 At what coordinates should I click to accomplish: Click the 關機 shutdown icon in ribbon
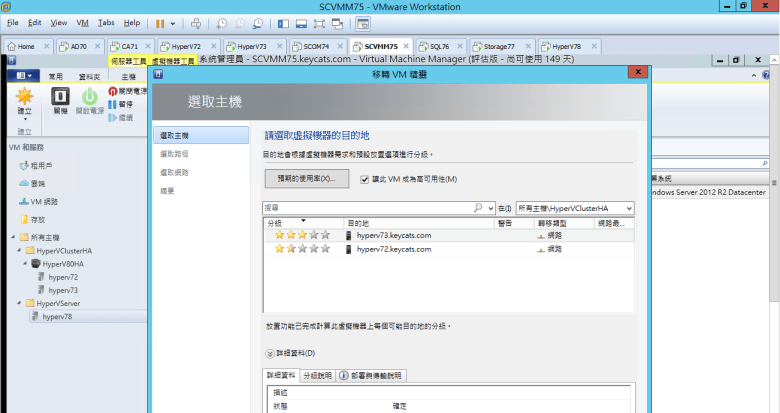pos(59,99)
